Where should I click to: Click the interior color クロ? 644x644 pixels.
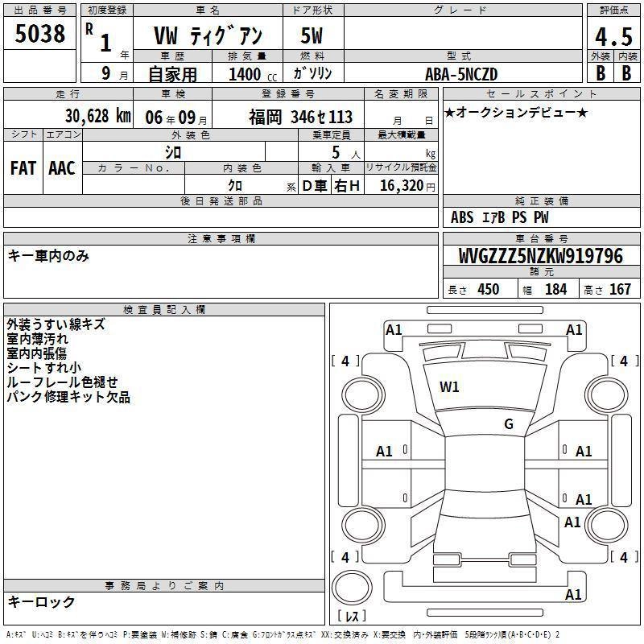(235, 185)
